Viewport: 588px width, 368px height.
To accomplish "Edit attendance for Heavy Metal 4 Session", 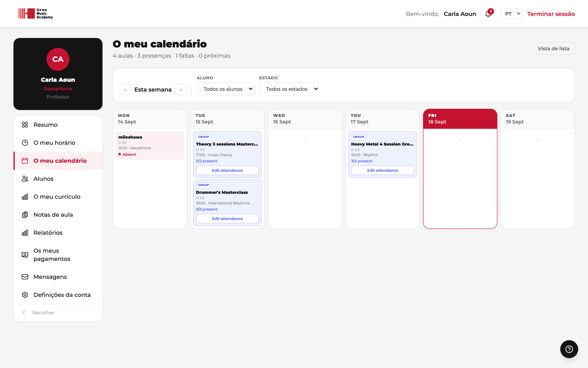I will [382, 170].
